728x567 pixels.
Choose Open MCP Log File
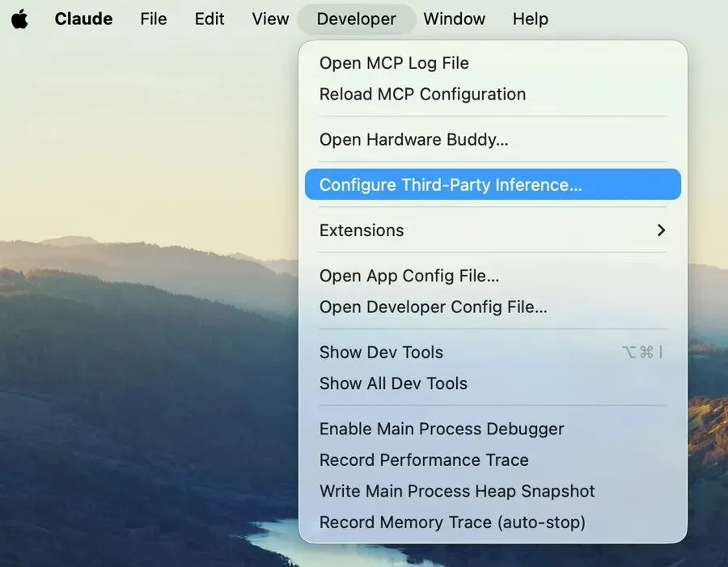493,63
